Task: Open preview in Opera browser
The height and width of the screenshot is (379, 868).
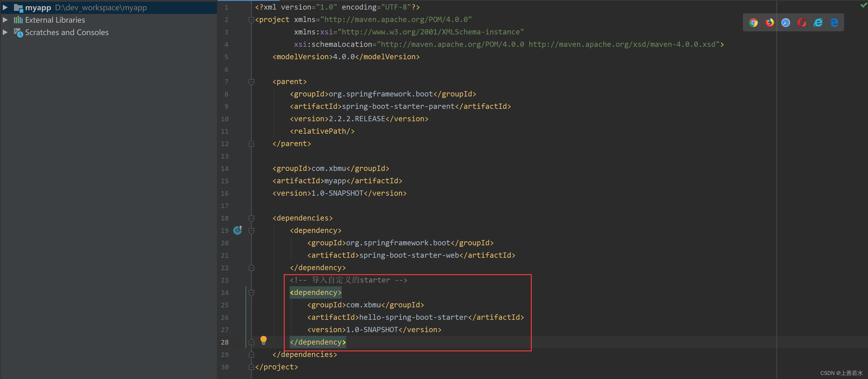Action: pos(802,23)
